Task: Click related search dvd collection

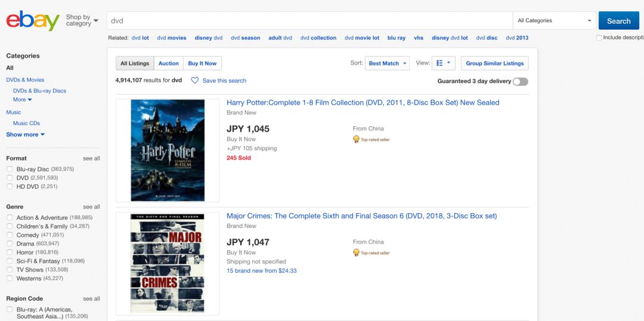Action: [318, 38]
